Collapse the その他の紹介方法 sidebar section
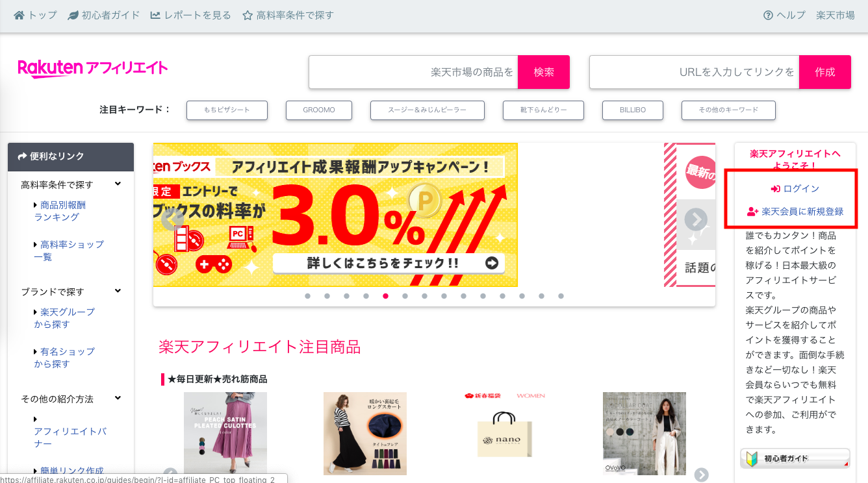 (118, 399)
